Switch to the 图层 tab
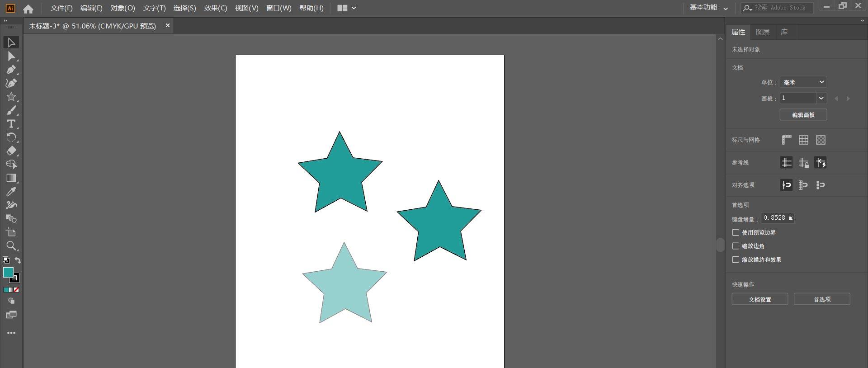This screenshot has height=368, width=868. pyautogui.click(x=763, y=32)
